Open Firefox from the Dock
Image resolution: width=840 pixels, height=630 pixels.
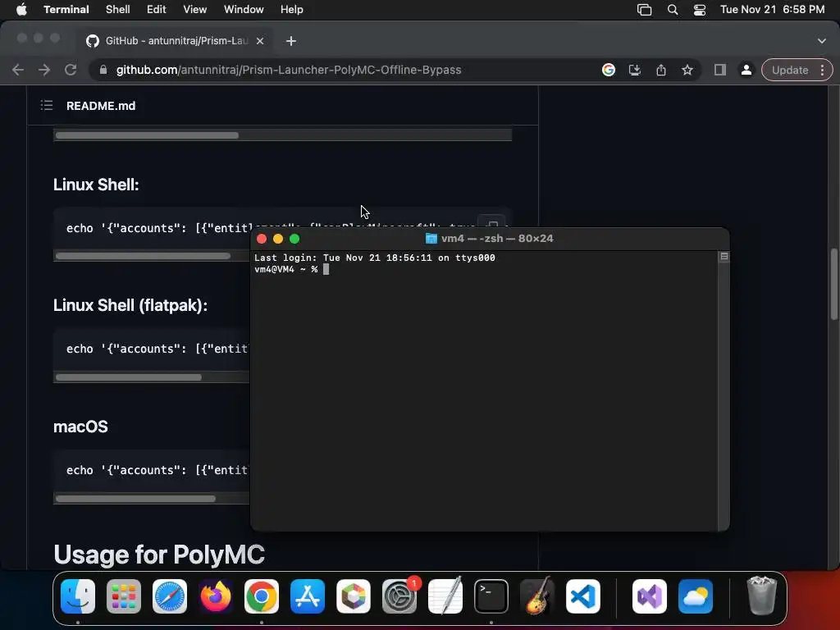pyautogui.click(x=216, y=596)
